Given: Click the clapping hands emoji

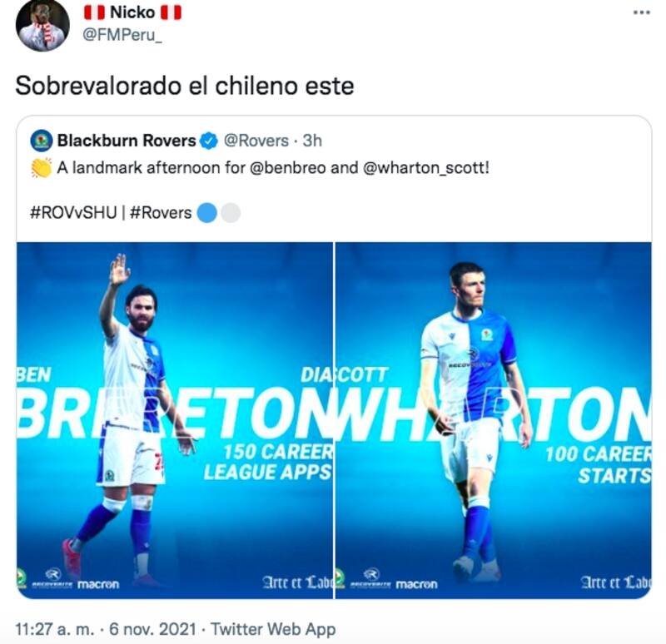Looking at the screenshot, I should (41, 167).
